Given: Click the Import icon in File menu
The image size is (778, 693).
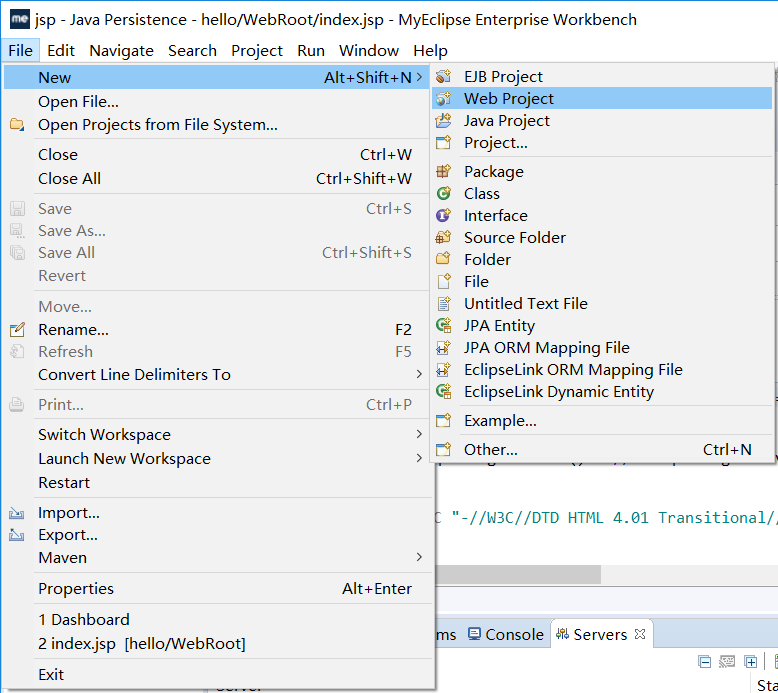Looking at the screenshot, I should (17, 513).
